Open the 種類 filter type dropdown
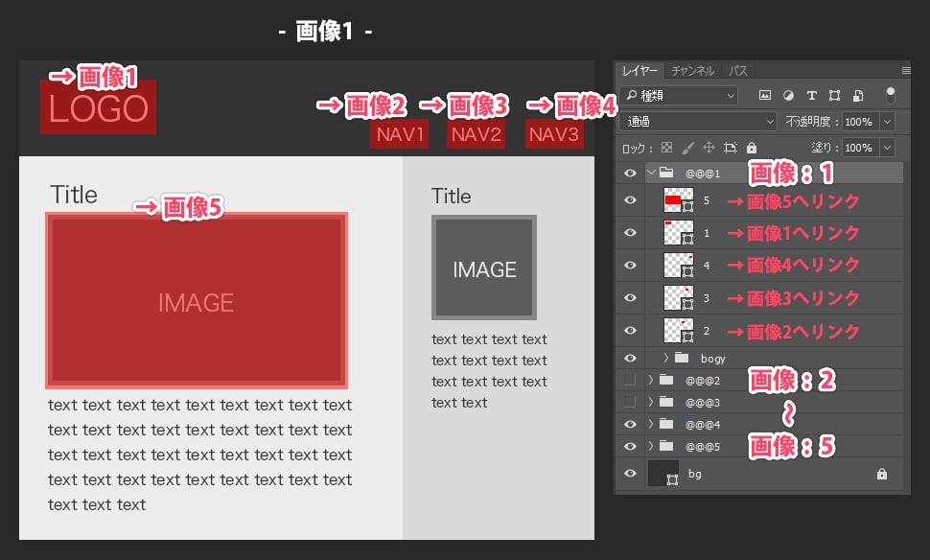The width and height of the screenshot is (930, 560). click(679, 96)
